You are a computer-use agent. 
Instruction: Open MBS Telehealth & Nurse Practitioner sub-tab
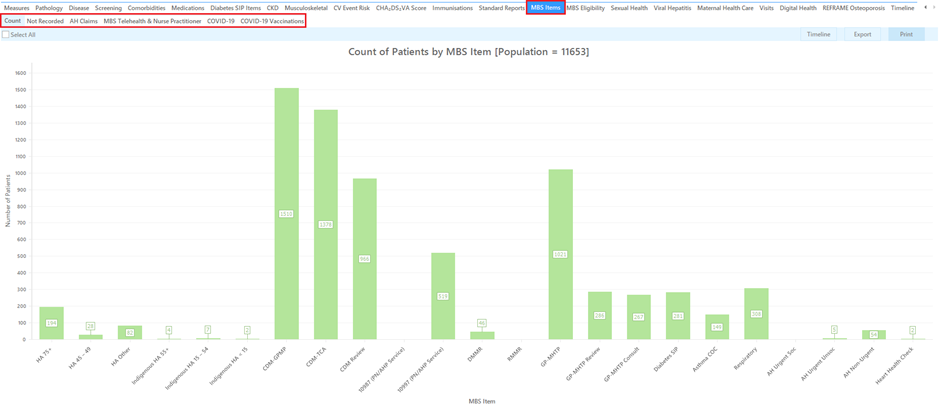point(152,21)
